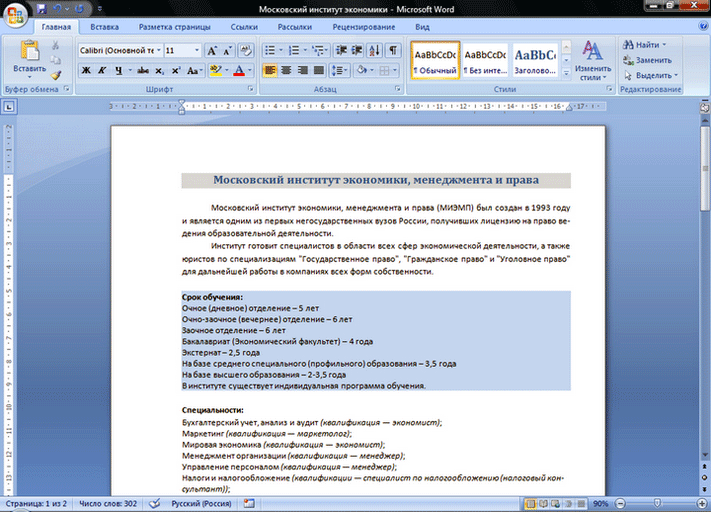Open the Office button menu
This screenshot has width=711, height=512.
[x=15, y=15]
